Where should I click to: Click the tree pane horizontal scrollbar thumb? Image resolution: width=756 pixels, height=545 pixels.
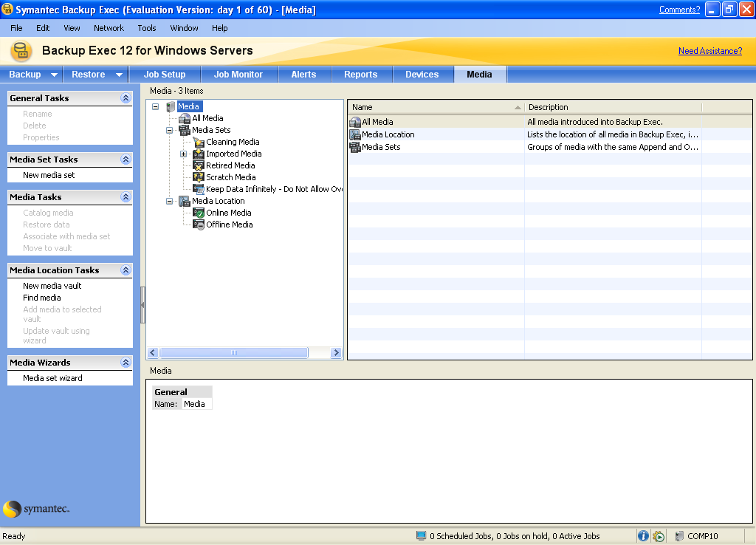(234, 352)
